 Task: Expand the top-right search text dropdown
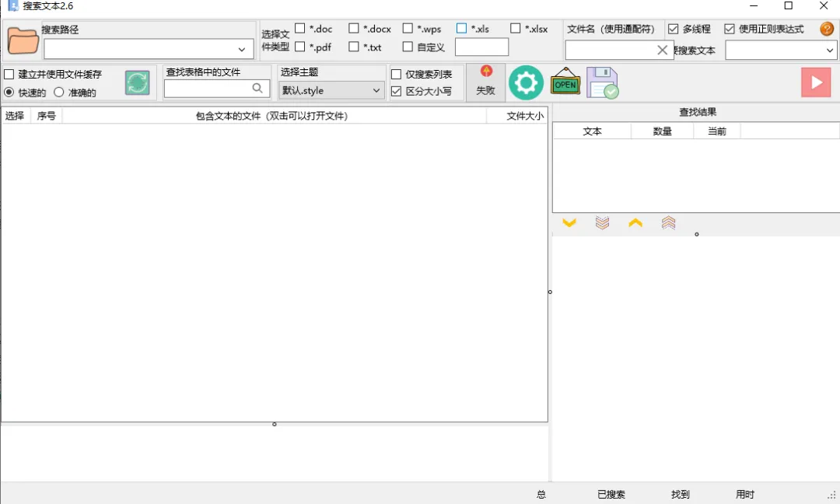click(x=831, y=49)
